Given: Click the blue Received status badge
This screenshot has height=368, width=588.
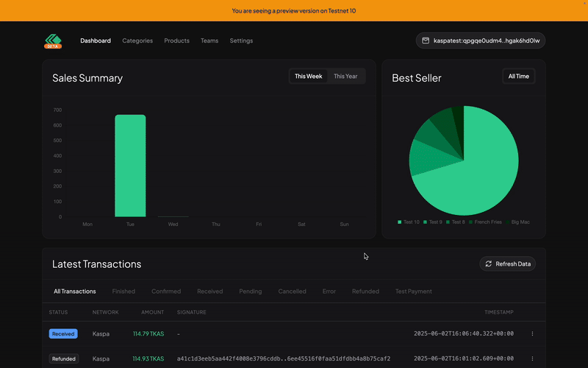Looking at the screenshot, I should pos(63,333).
